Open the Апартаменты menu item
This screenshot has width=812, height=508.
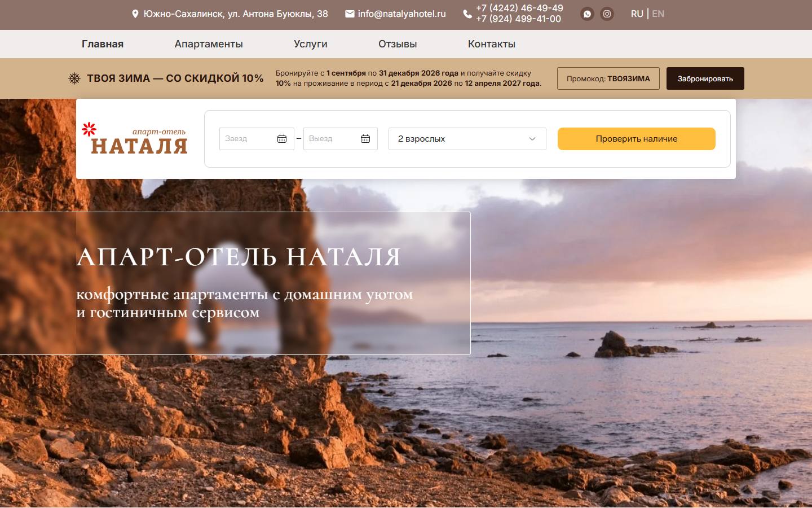click(209, 44)
